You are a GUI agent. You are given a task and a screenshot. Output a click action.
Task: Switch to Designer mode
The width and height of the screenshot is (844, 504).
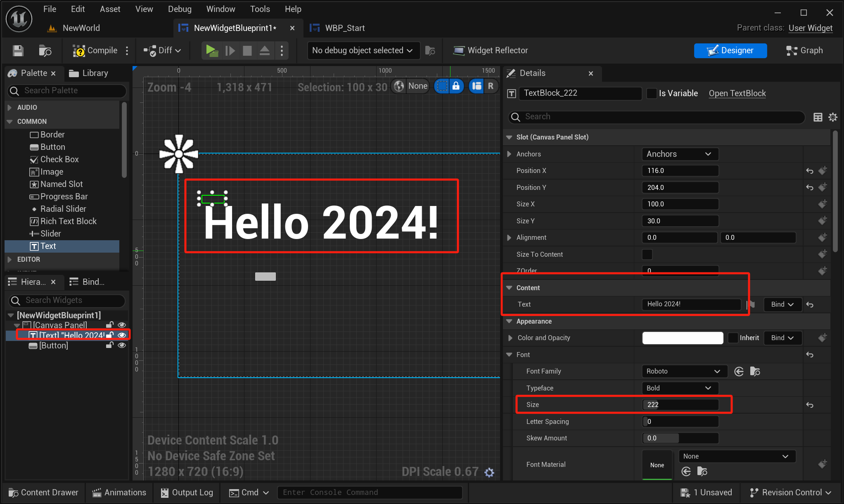point(730,50)
